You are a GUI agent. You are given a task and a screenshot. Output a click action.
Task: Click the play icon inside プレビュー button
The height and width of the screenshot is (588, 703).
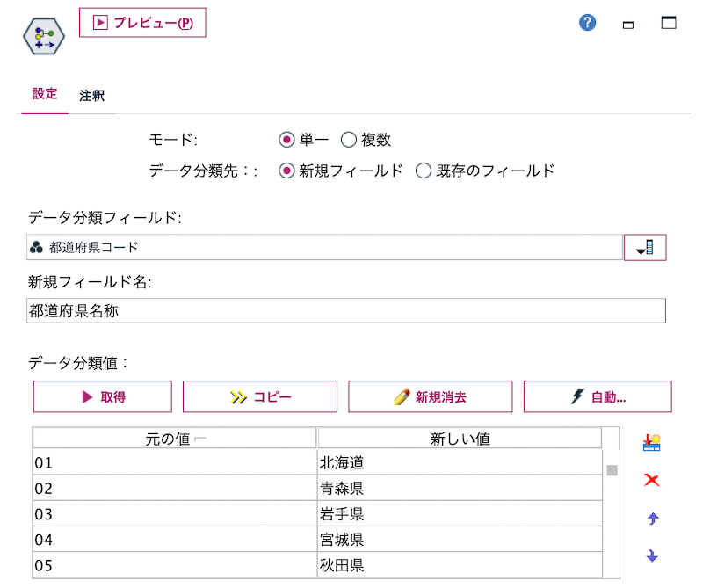[x=99, y=23]
